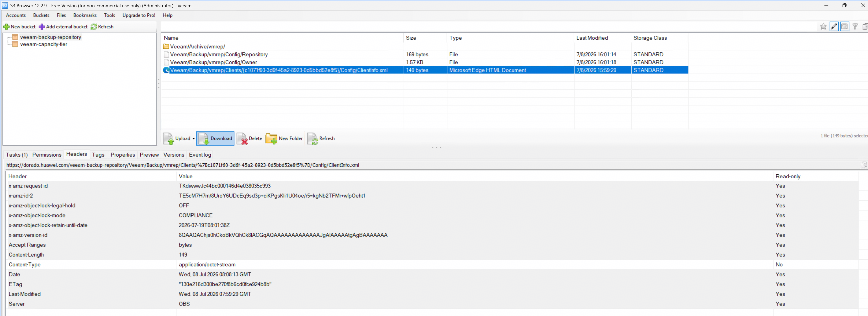This screenshot has width=868, height=316.
Task: Open the Files menu
Action: [x=61, y=15]
